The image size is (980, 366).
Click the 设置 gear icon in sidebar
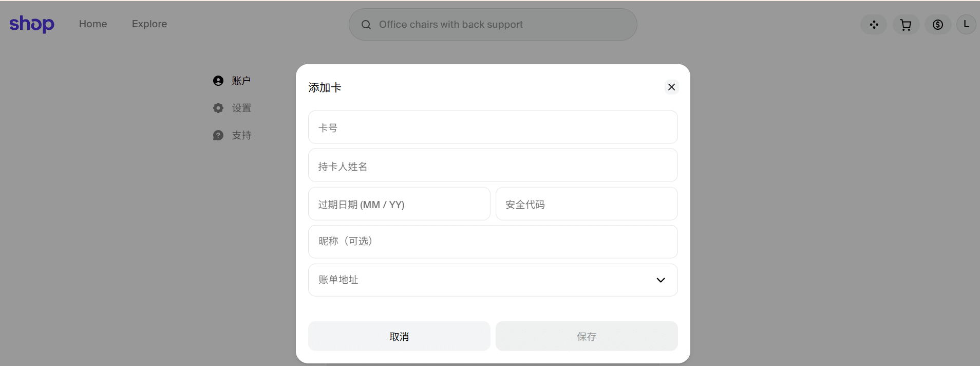point(218,108)
